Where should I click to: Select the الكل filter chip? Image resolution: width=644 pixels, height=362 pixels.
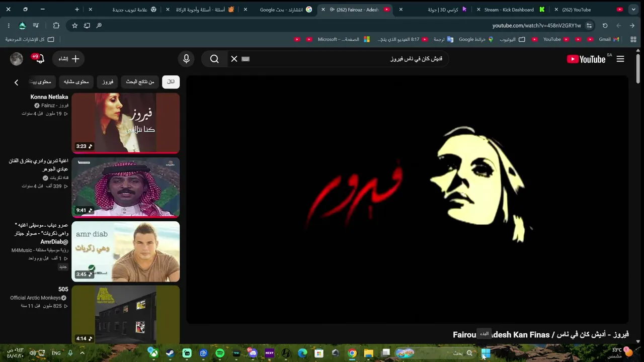pyautogui.click(x=171, y=81)
